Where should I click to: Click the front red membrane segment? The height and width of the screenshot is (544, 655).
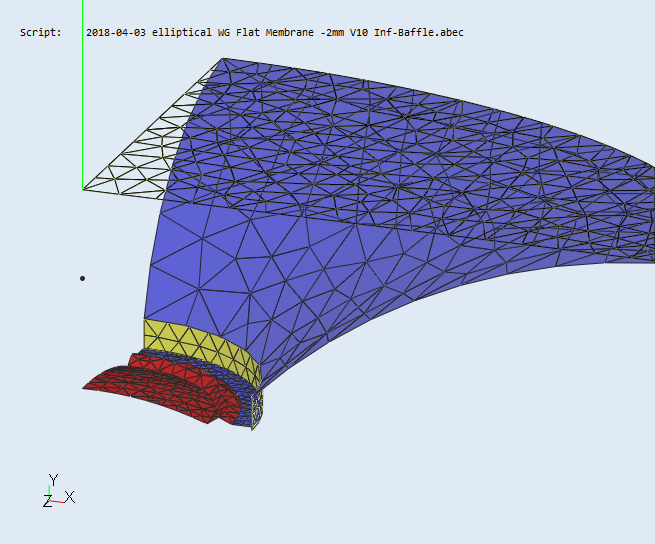[150, 395]
